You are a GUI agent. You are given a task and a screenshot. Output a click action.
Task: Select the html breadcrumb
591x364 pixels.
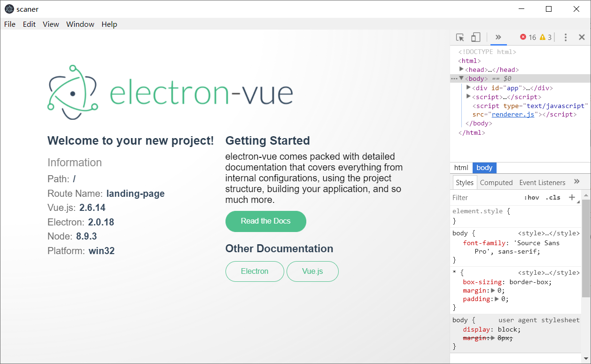461,168
